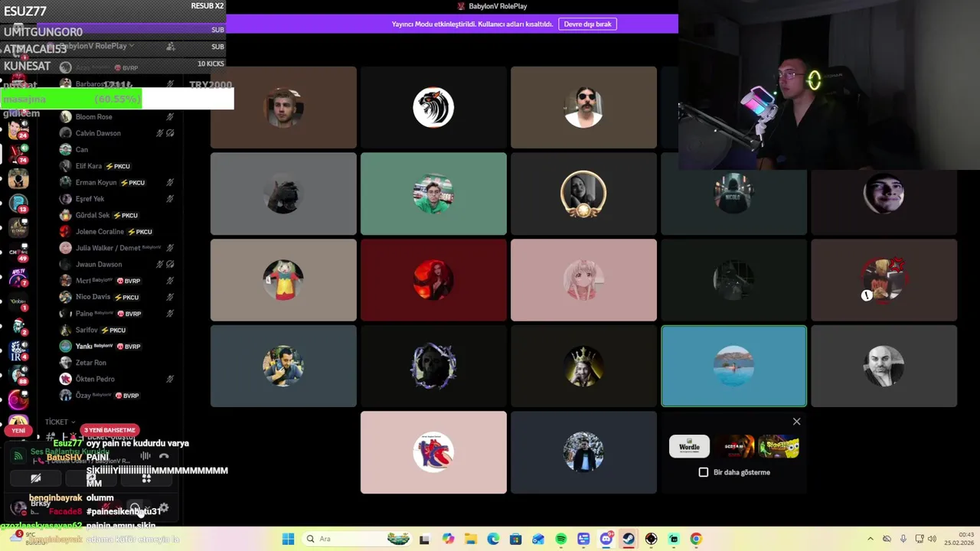The height and width of the screenshot is (551, 980).
Task: Jump to 3 YENİ BAHSETME mentions
Action: pyautogui.click(x=109, y=430)
